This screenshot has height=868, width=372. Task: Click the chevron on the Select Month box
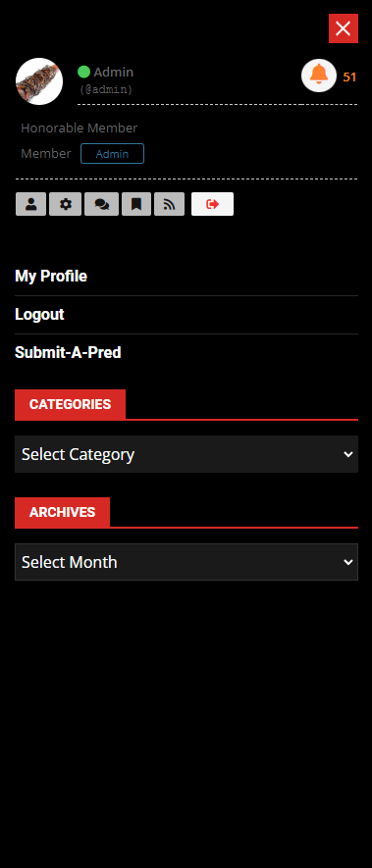tap(348, 562)
